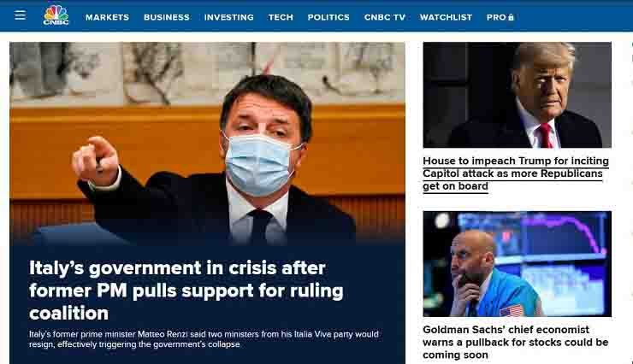Click the CNBC peacock logo
This screenshot has width=633, height=364.
pos(56,15)
